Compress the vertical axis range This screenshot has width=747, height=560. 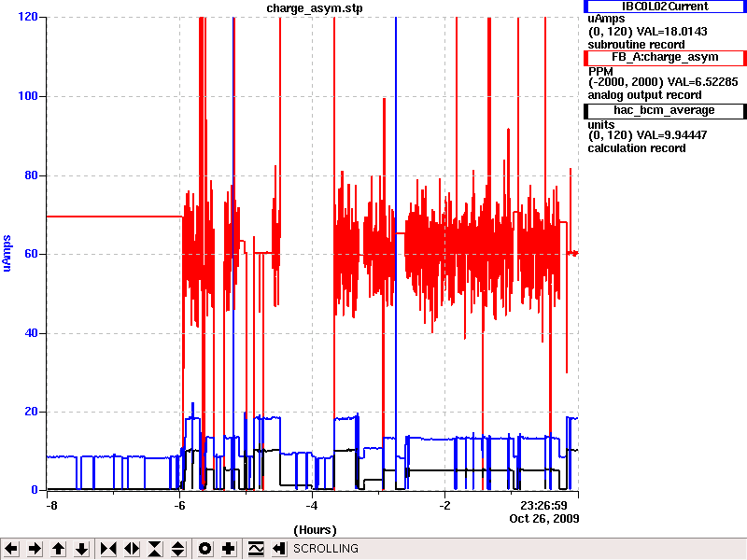(x=155, y=549)
